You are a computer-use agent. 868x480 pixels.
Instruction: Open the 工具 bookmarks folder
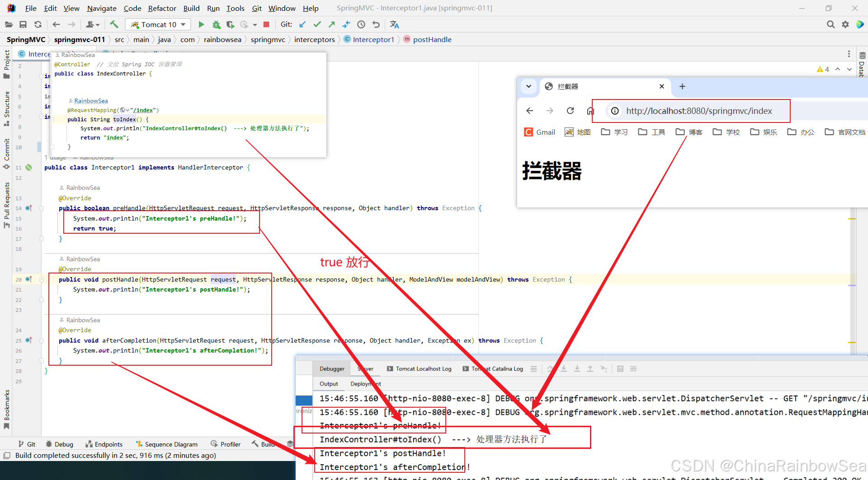tap(651, 132)
